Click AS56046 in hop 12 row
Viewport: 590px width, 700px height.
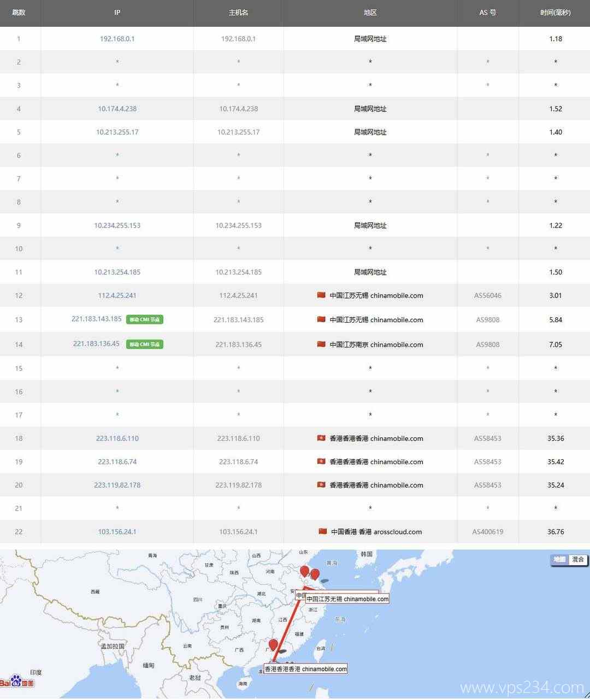488,295
